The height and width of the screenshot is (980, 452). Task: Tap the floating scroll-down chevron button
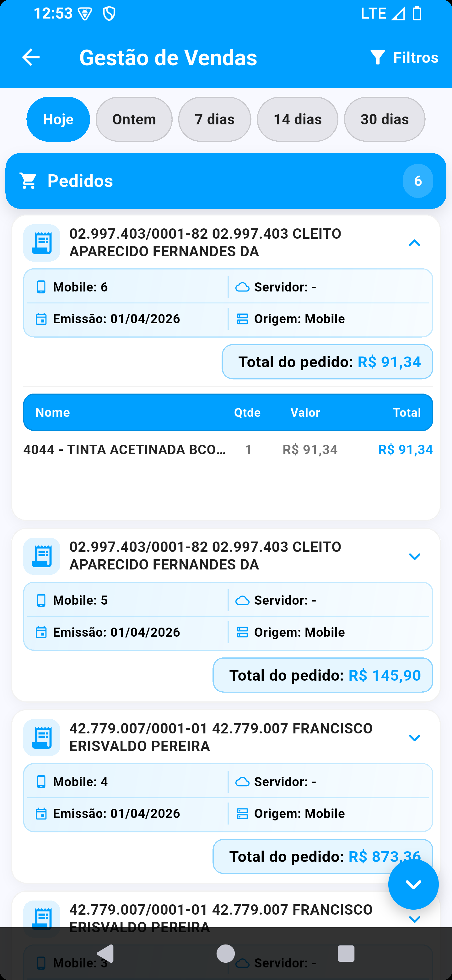click(413, 884)
